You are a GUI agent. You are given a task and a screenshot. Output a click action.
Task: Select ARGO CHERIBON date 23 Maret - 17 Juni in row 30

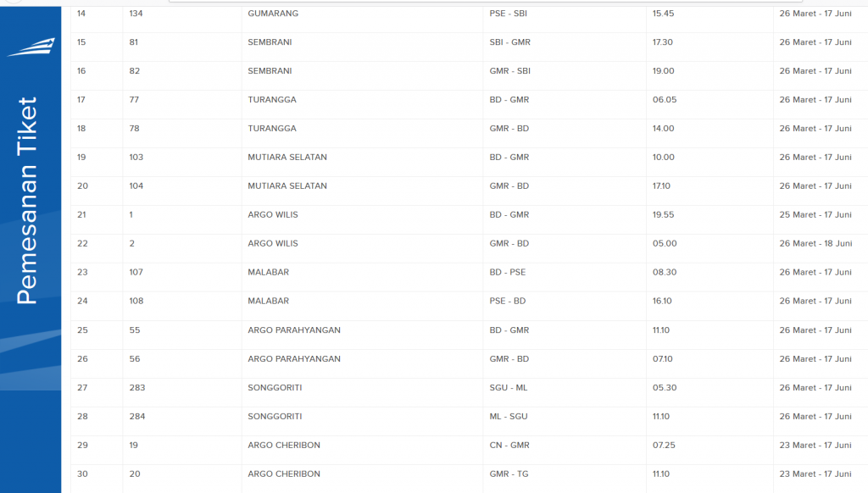(x=815, y=474)
